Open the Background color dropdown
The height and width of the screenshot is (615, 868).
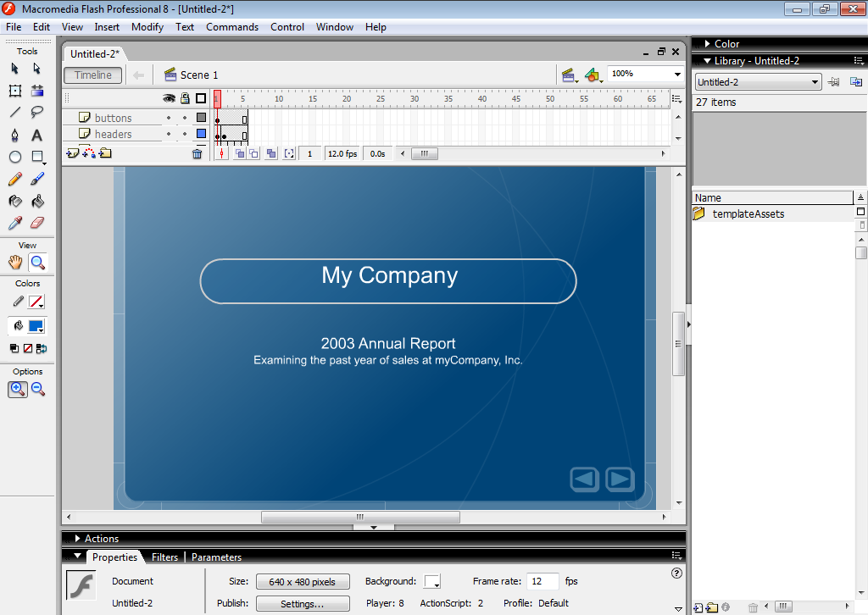coord(431,581)
